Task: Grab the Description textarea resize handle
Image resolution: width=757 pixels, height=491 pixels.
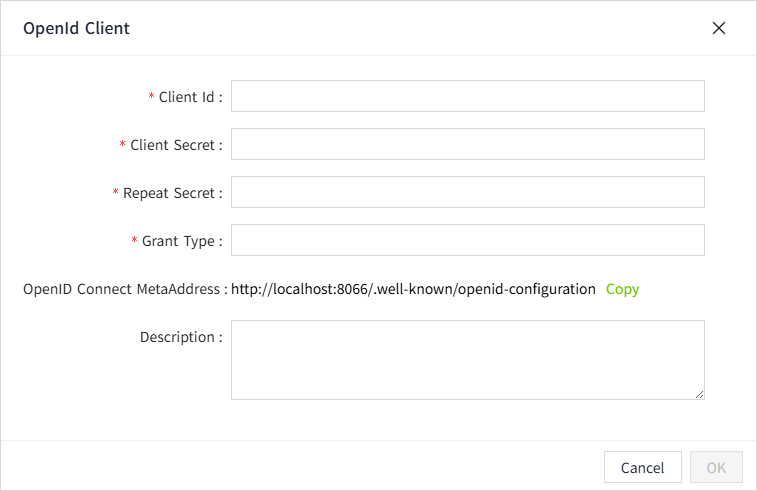Action: (x=699, y=394)
